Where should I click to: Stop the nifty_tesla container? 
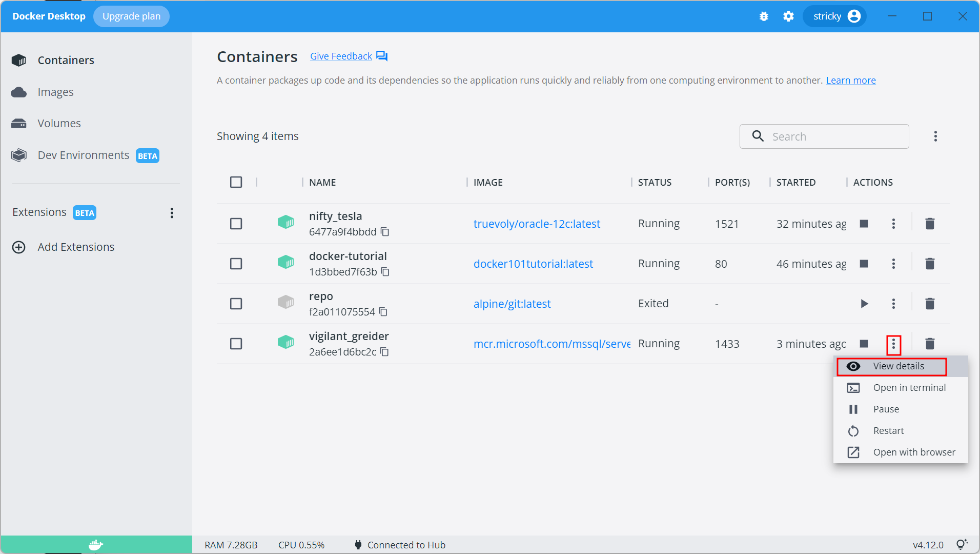click(864, 224)
